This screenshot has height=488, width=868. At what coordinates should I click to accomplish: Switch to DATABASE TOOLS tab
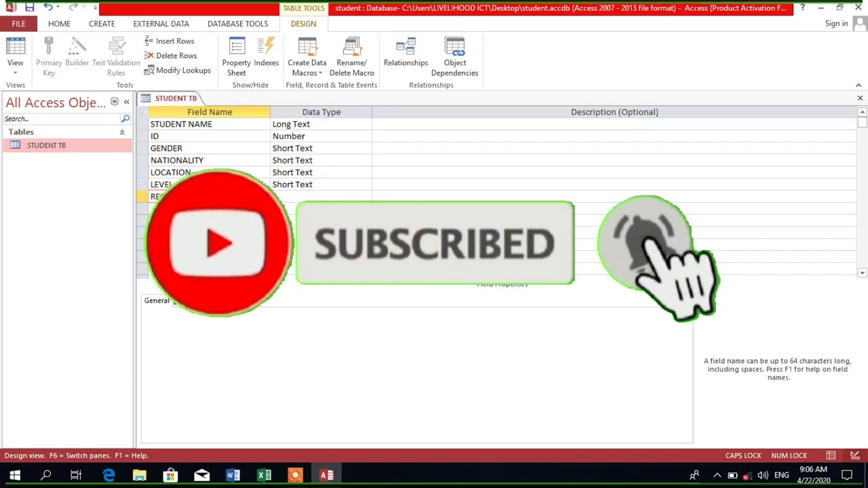click(x=237, y=24)
